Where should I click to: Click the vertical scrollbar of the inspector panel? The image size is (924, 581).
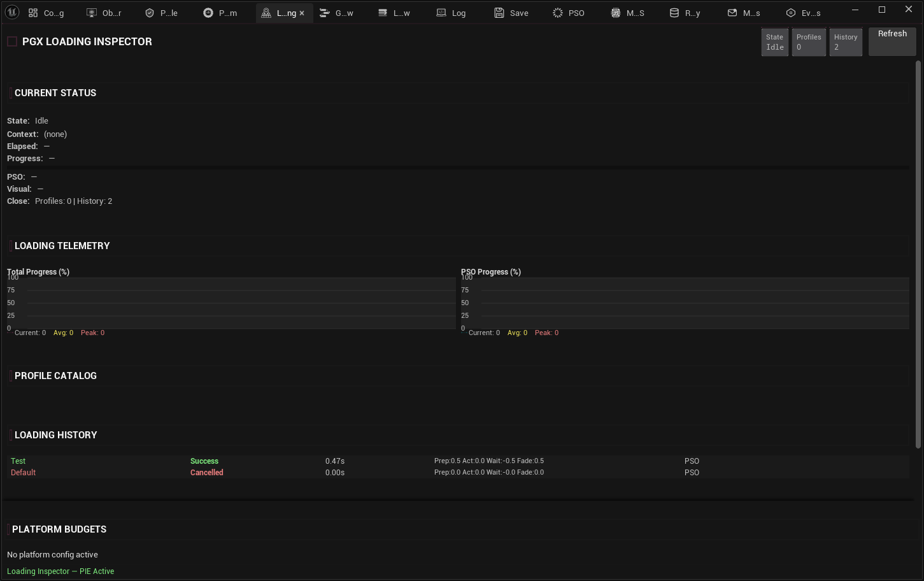click(919, 254)
